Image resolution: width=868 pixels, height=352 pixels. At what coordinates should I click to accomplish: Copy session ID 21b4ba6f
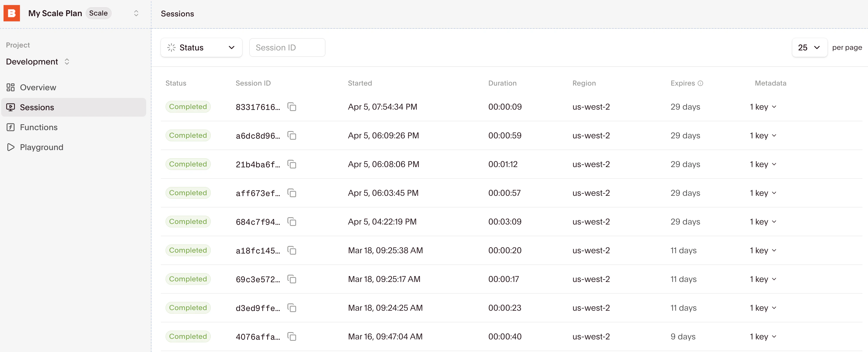(x=291, y=164)
